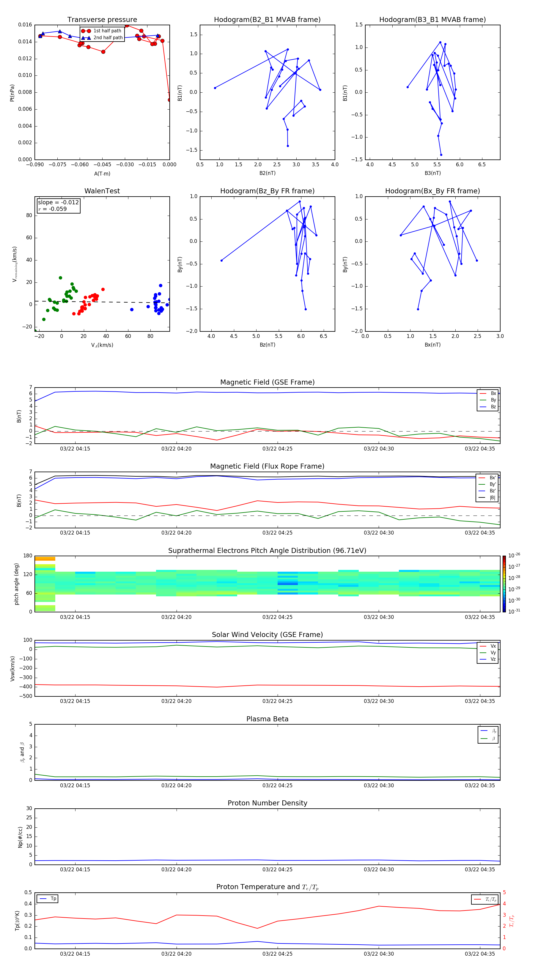Screen dimensions: 535x980
Task: Click the 'A(T·m)' x-axis label
Action: coord(102,174)
